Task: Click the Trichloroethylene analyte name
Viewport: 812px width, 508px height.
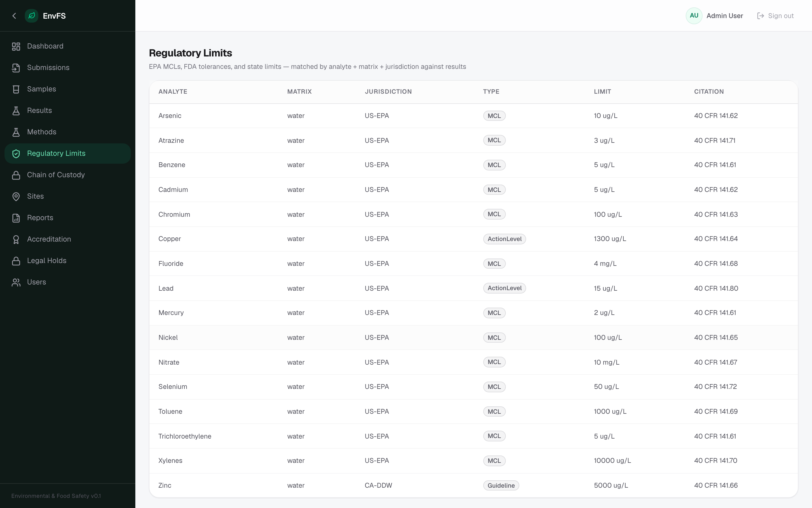Action: click(185, 436)
